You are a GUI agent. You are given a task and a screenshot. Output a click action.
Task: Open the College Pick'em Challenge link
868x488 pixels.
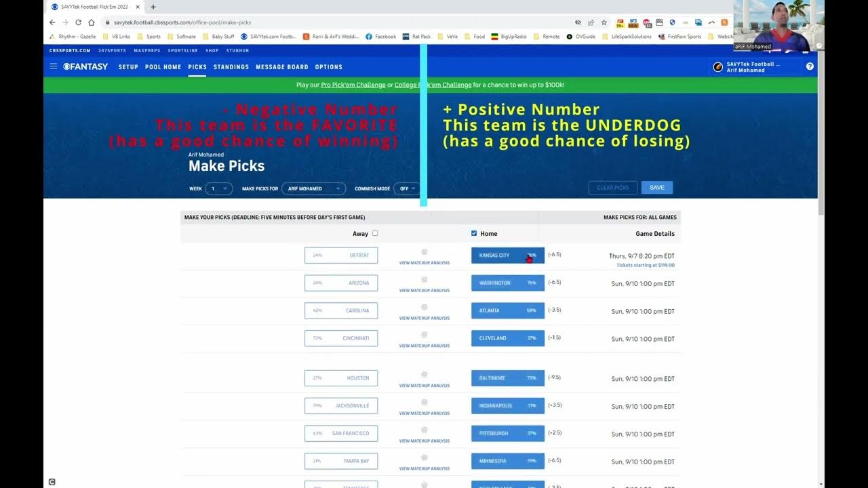click(433, 85)
